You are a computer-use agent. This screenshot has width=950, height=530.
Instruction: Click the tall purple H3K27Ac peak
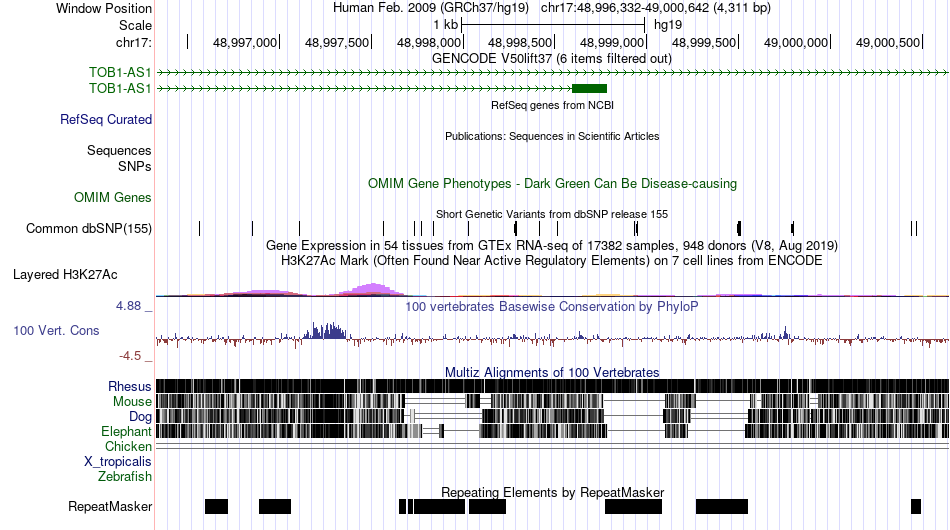(373, 290)
